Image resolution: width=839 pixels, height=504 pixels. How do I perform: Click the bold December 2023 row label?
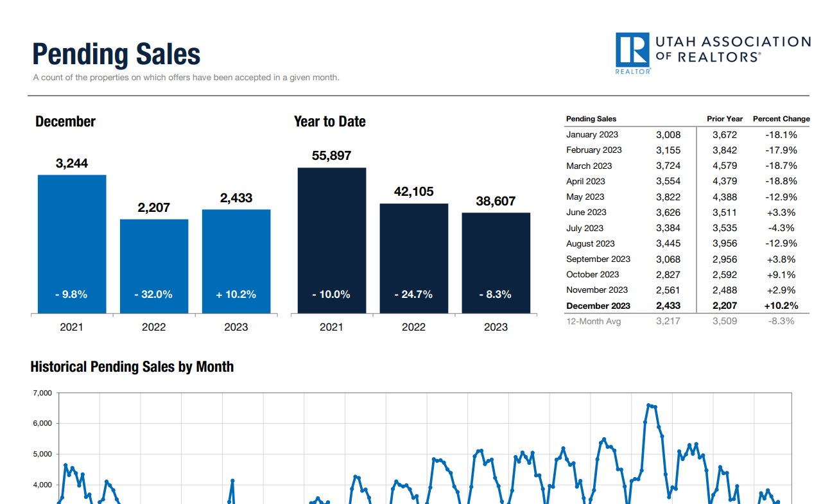598,306
